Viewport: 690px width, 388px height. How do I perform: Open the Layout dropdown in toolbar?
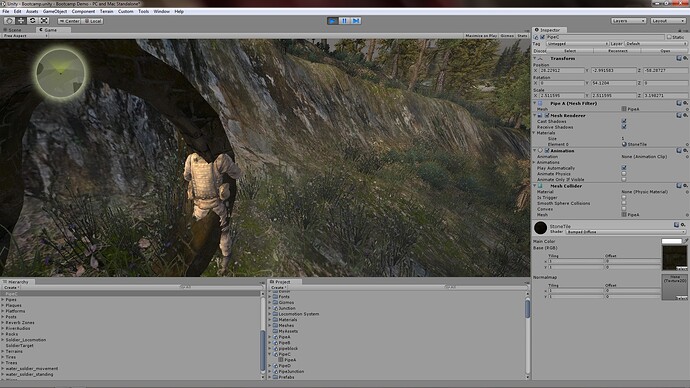pos(668,21)
